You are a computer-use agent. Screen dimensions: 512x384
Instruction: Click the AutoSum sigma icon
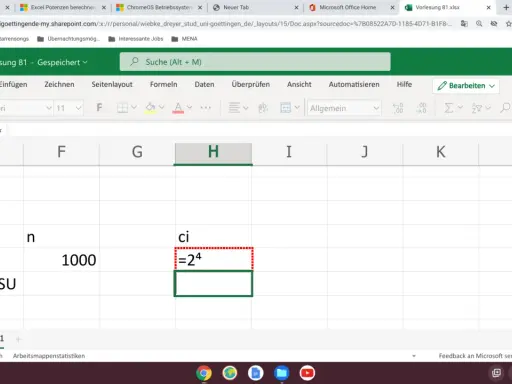pos(449,108)
